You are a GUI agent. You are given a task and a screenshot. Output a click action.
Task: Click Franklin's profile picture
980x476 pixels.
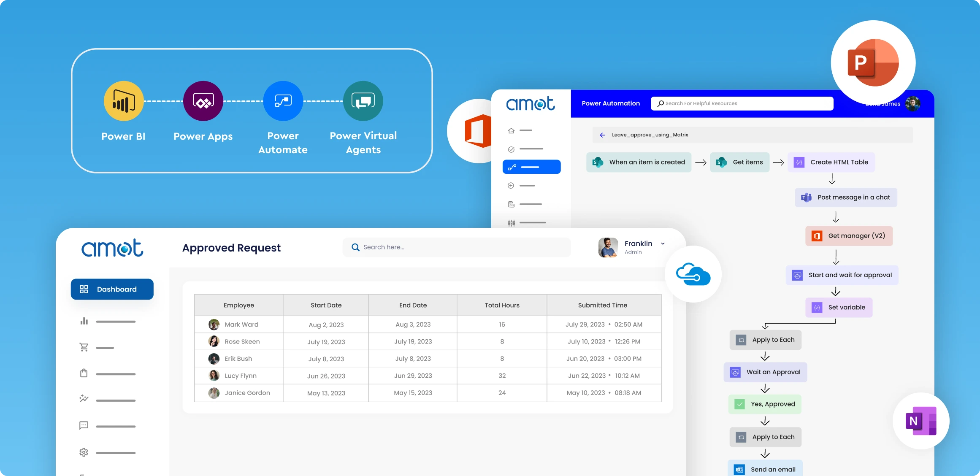point(608,247)
